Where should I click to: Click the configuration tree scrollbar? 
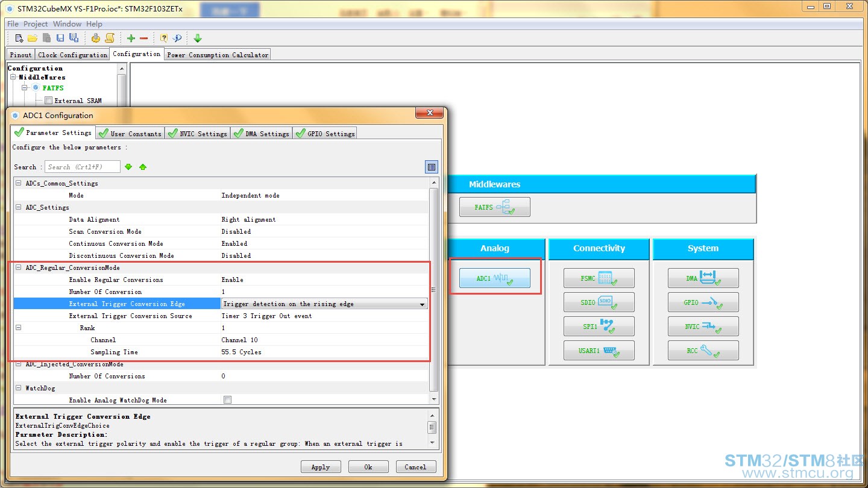click(122, 84)
